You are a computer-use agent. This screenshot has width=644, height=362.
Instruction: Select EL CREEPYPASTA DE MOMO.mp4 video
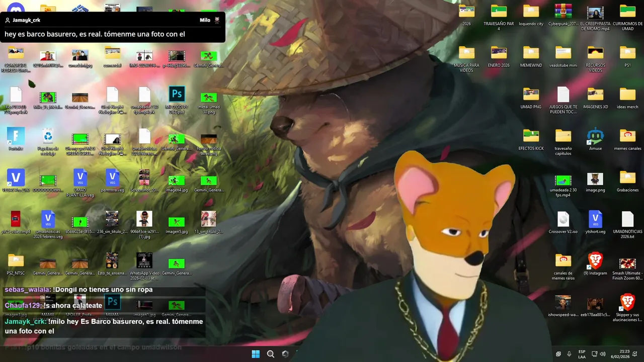pyautogui.click(x=595, y=18)
